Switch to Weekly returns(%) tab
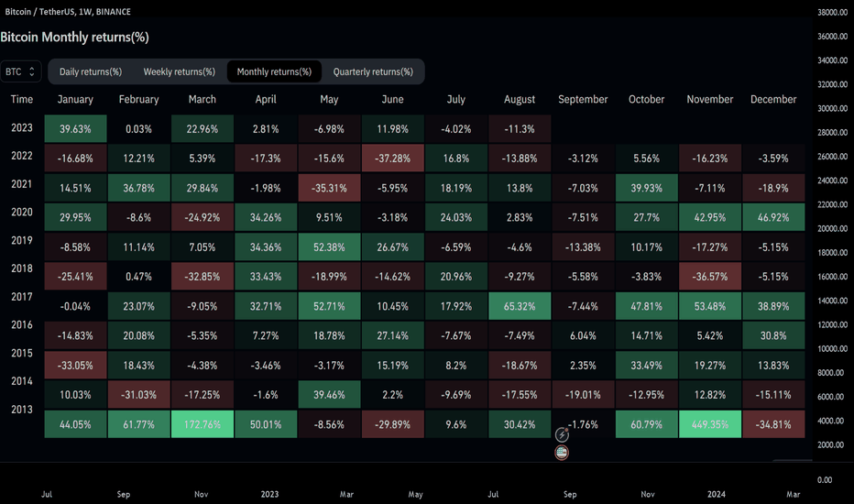Screen dimensions: 854x504 (x=180, y=71)
